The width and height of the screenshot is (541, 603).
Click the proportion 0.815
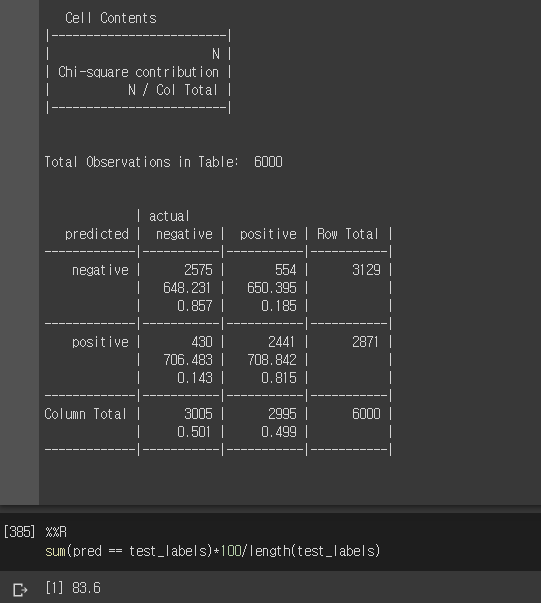point(279,378)
